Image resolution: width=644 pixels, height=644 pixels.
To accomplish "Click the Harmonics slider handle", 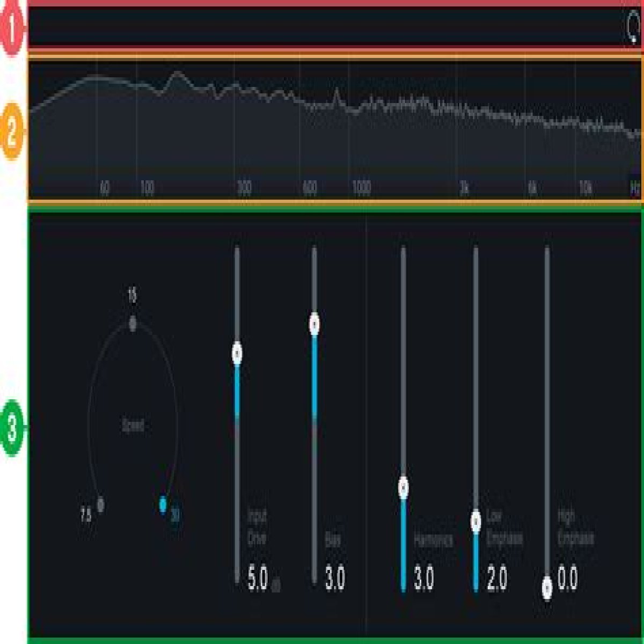I will 404,488.
